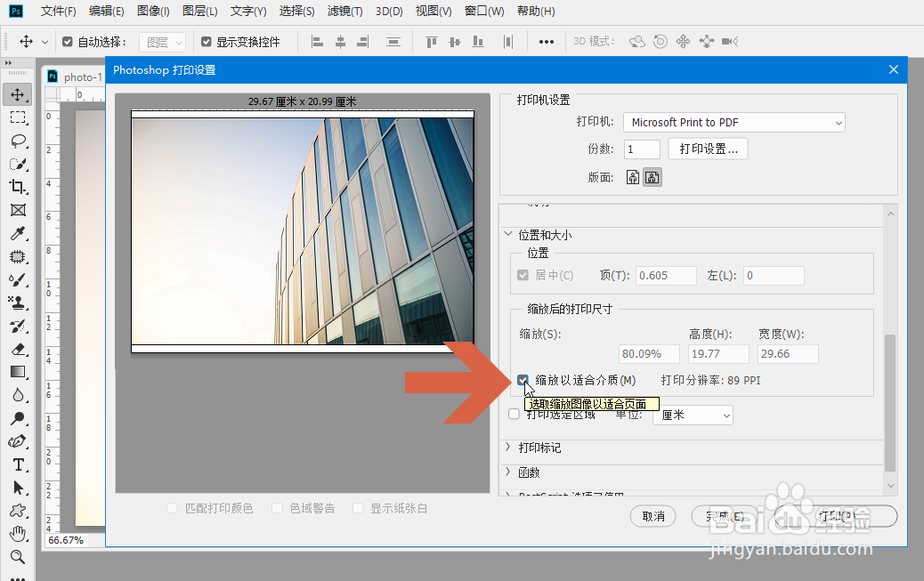Select the Hand tool
Viewport: 924px width, 581px height.
[18, 534]
